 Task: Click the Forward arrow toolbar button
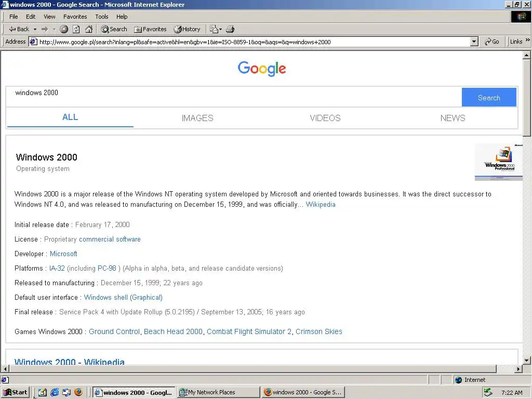[x=45, y=29]
